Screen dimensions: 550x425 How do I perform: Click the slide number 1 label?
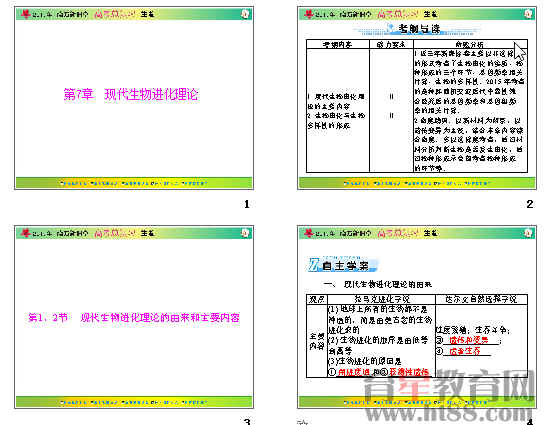point(247,204)
